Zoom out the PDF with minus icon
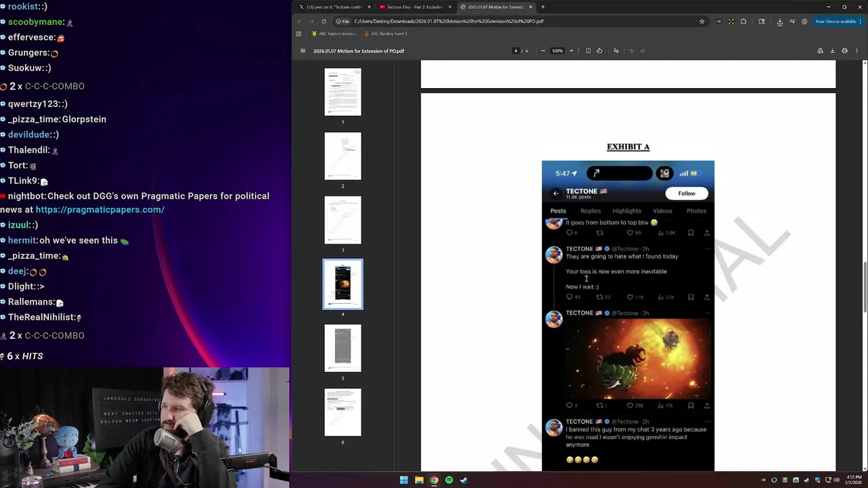 542,51
